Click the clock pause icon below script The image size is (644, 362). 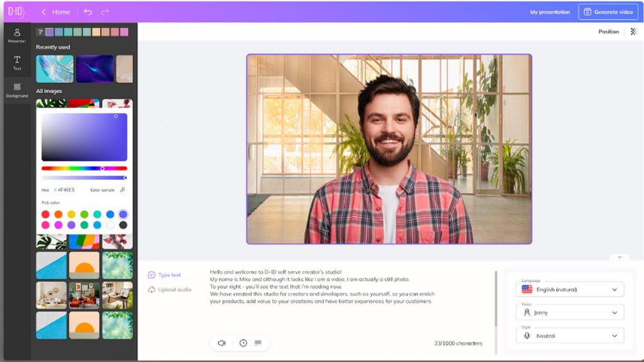243,343
